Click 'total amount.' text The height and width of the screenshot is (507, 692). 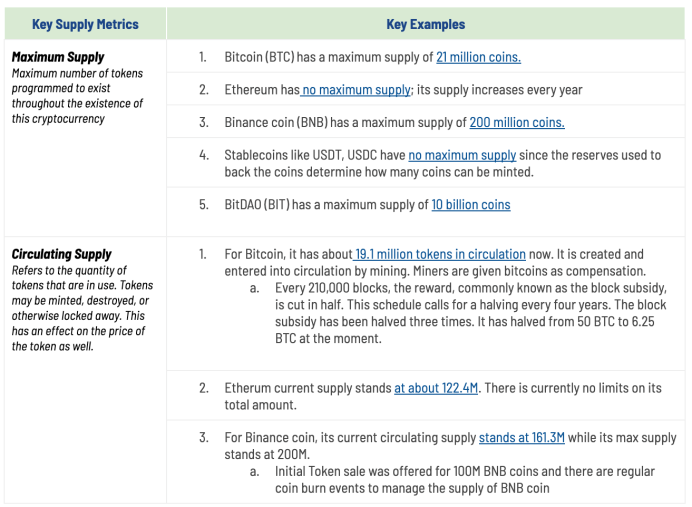[x=260, y=405]
